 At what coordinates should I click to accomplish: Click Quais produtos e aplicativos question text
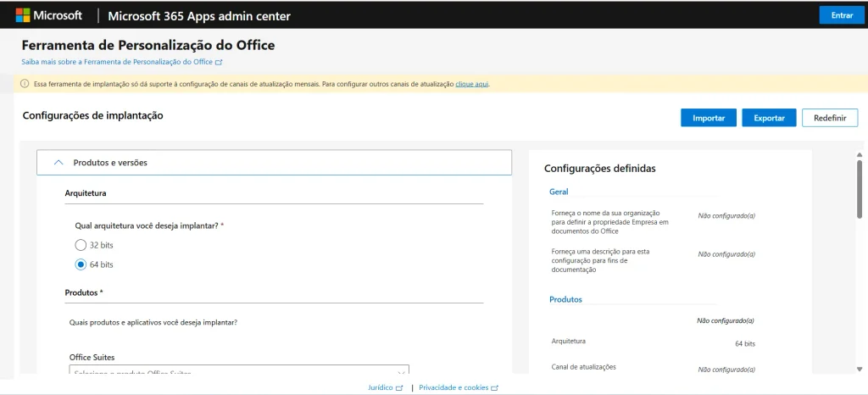click(153, 321)
